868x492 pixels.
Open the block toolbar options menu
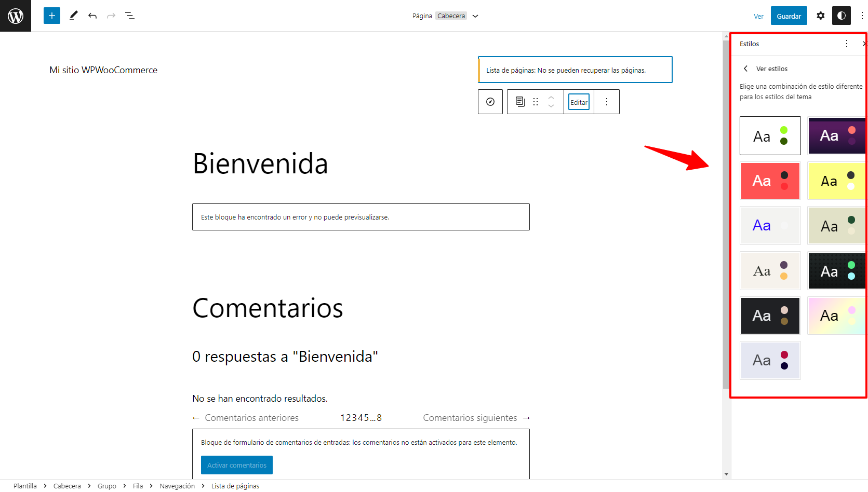[607, 102]
